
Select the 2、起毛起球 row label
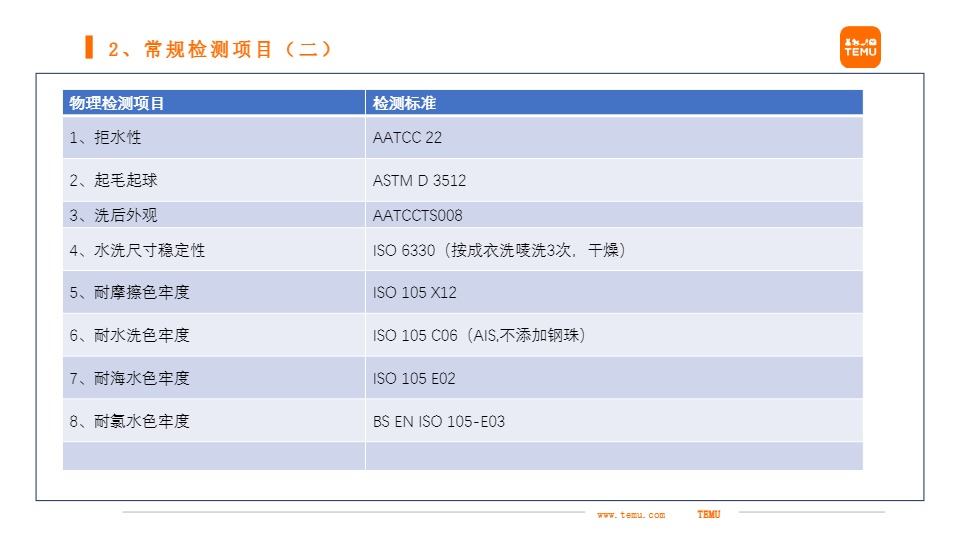point(113,181)
